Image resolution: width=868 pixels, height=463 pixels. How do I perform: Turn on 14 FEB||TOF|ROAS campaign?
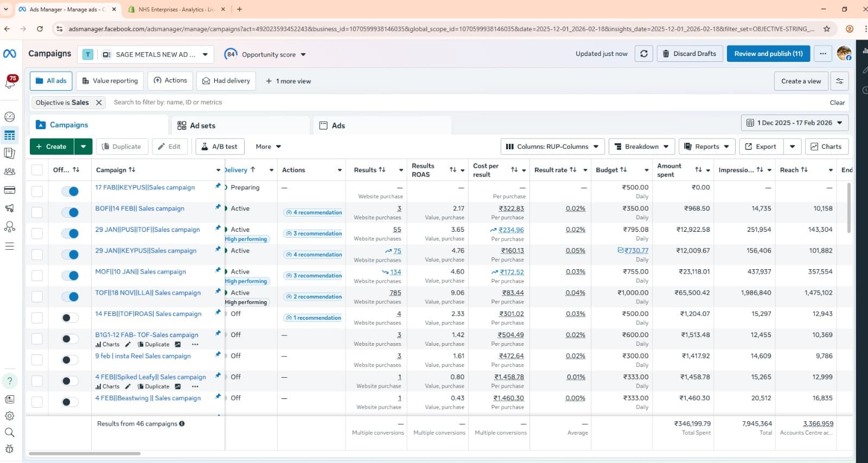pyautogui.click(x=70, y=318)
